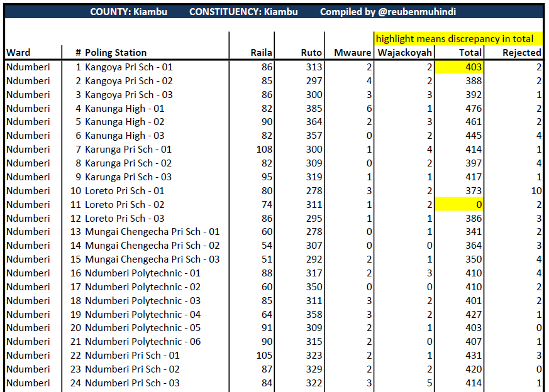Select 'Ndumberi Pri Sch - 01' station cell
Viewport: 549px width, 392px height.
point(132,356)
